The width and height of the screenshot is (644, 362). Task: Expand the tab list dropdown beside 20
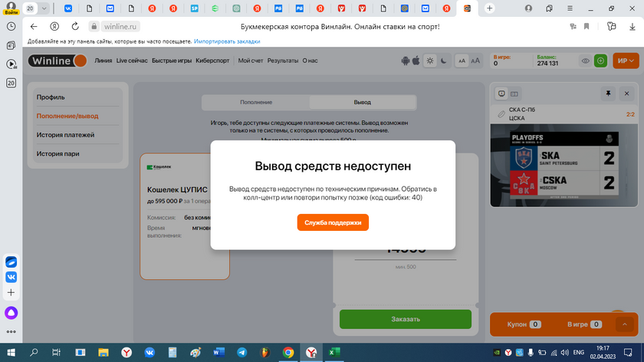[x=44, y=8]
